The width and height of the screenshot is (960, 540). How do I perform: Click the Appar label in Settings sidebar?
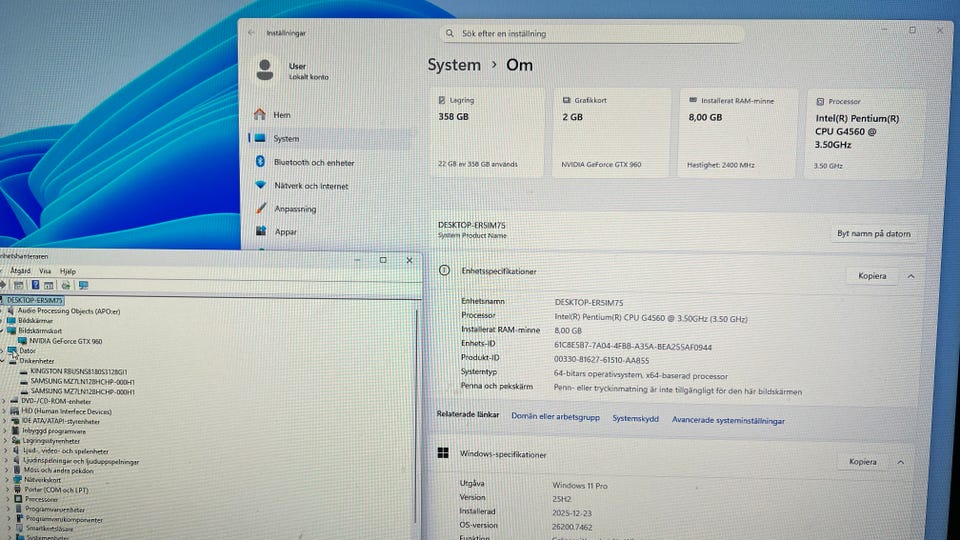pos(285,231)
